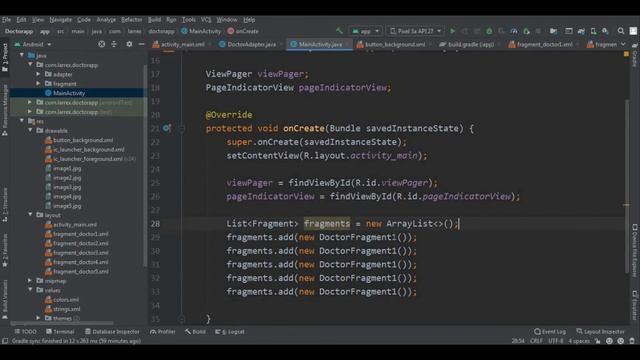640x360 pixels.
Task: Click the UTF-8 encoding in status bar
Action: tap(556, 341)
